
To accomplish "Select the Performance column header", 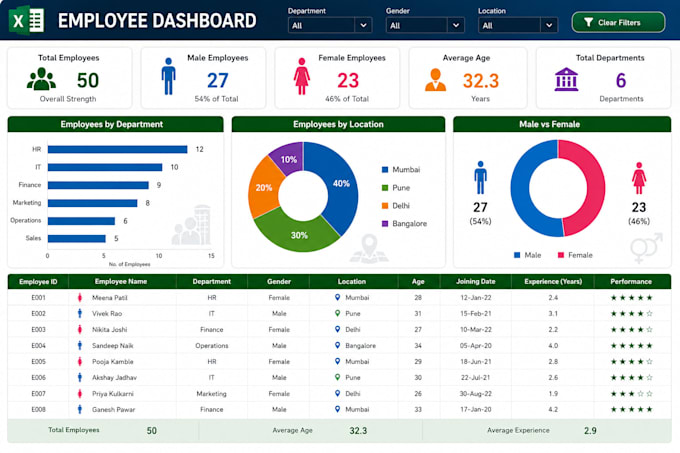I will (x=631, y=281).
